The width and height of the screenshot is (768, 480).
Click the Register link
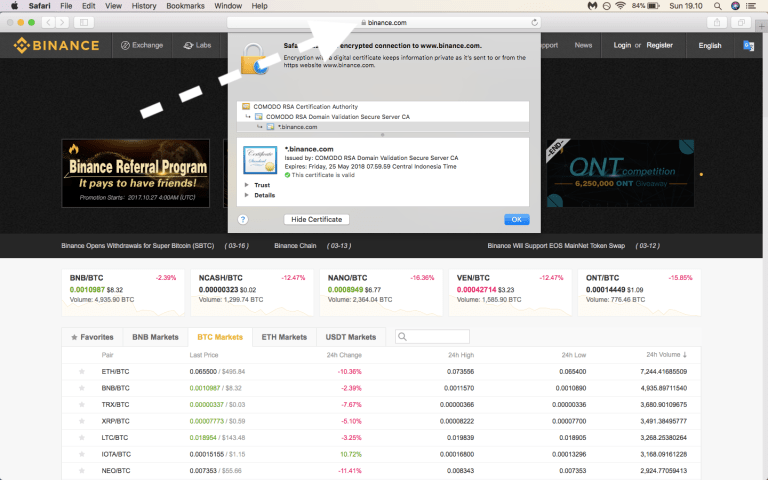[x=659, y=45]
